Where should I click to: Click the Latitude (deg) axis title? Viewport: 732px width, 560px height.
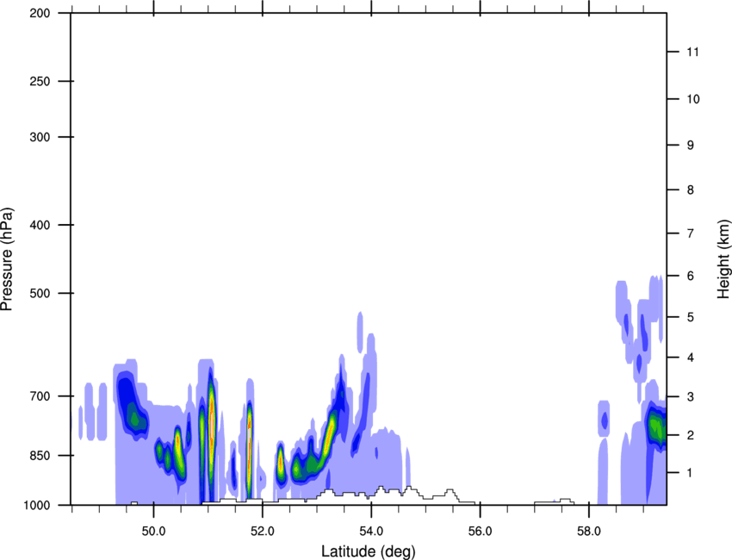click(x=368, y=551)
